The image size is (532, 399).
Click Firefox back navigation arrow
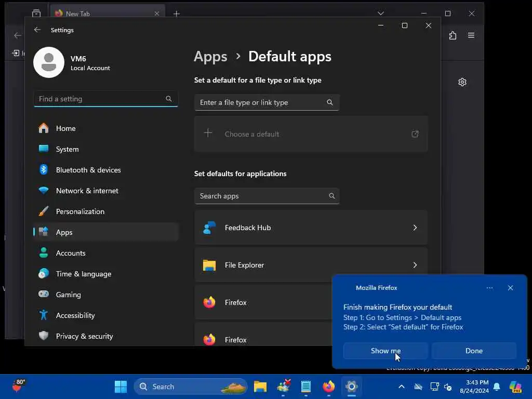click(18, 35)
